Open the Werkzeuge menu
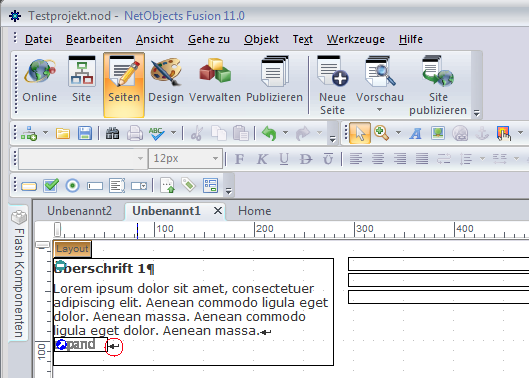 (356, 39)
